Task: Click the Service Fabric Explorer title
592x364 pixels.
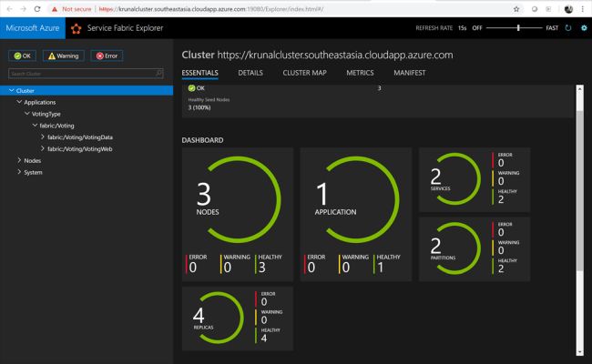Action: point(125,28)
